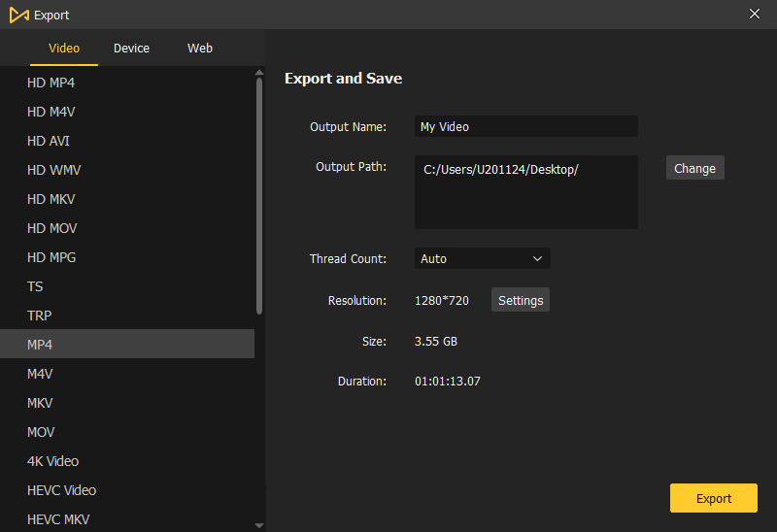This screenshot has width=777, height=532.
Task: Pick HD WMV format
Action: (127, 170)
